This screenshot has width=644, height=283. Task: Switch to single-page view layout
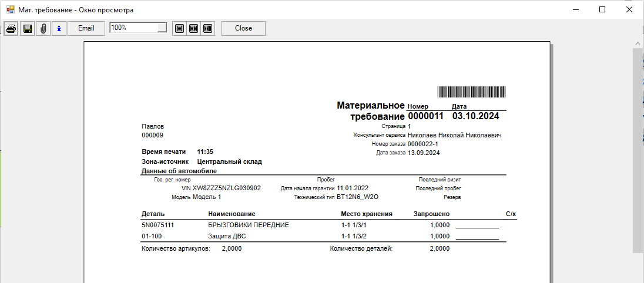pos(179,28)
